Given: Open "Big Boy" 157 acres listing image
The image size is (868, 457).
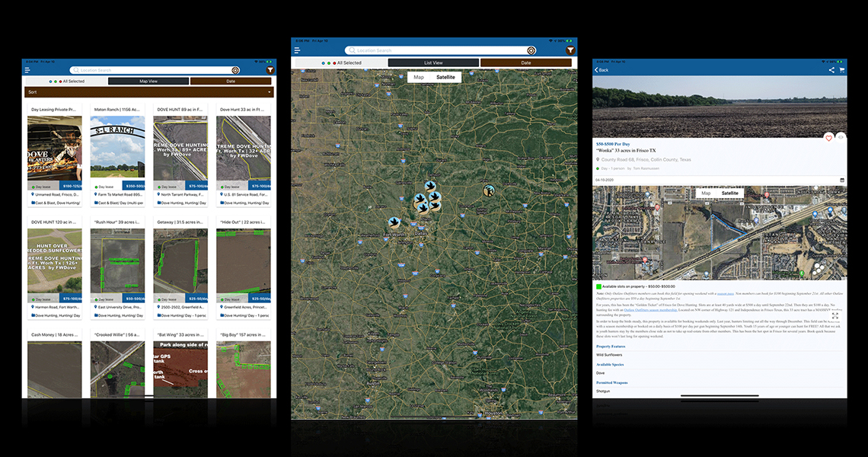Looking at the screenshot, I should (x=244, y=369).
